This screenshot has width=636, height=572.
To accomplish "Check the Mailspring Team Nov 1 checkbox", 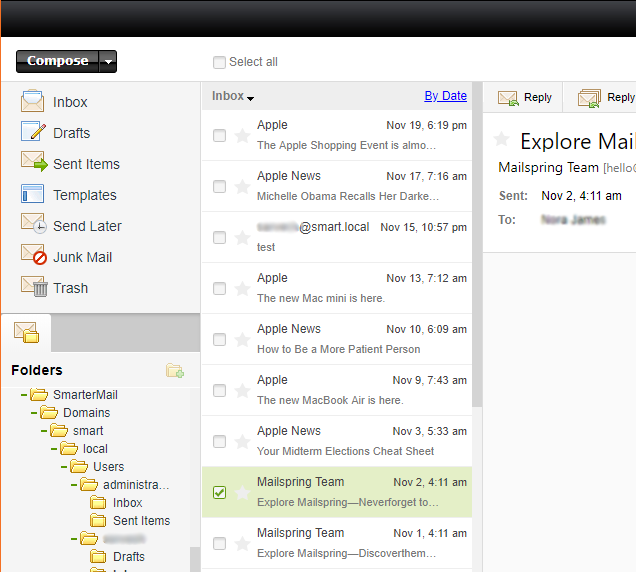I will [219, 544].
